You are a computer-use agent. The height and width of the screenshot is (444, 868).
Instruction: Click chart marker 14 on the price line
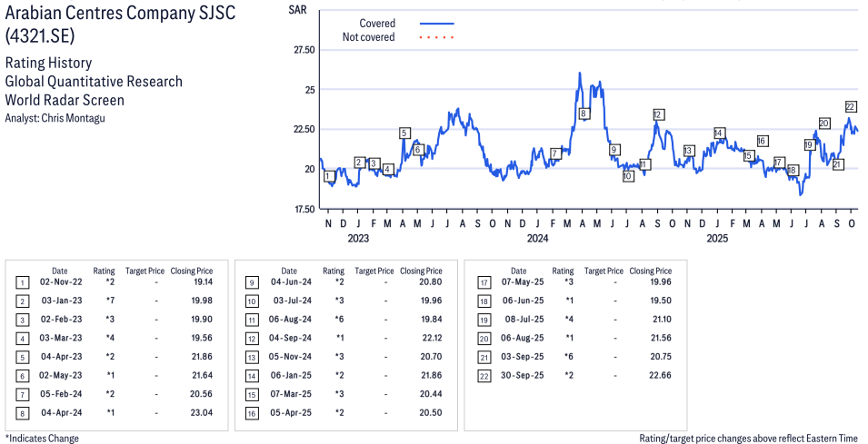(719, 133)
